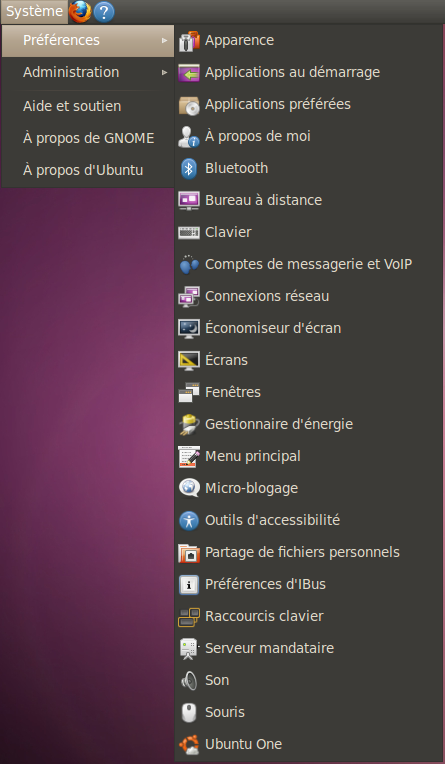Open À propos de GNOME
The image size is (445, 764).
click(x=88, y=138)
